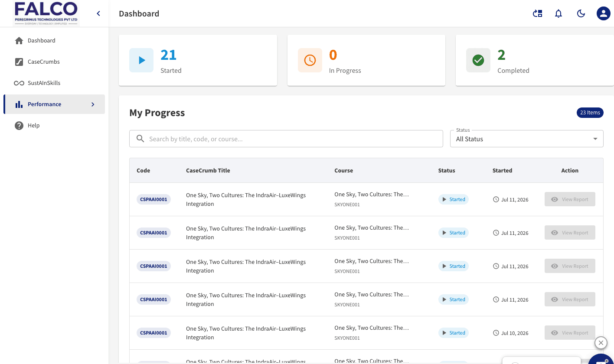Click the In Progress card label

[345, 70]
